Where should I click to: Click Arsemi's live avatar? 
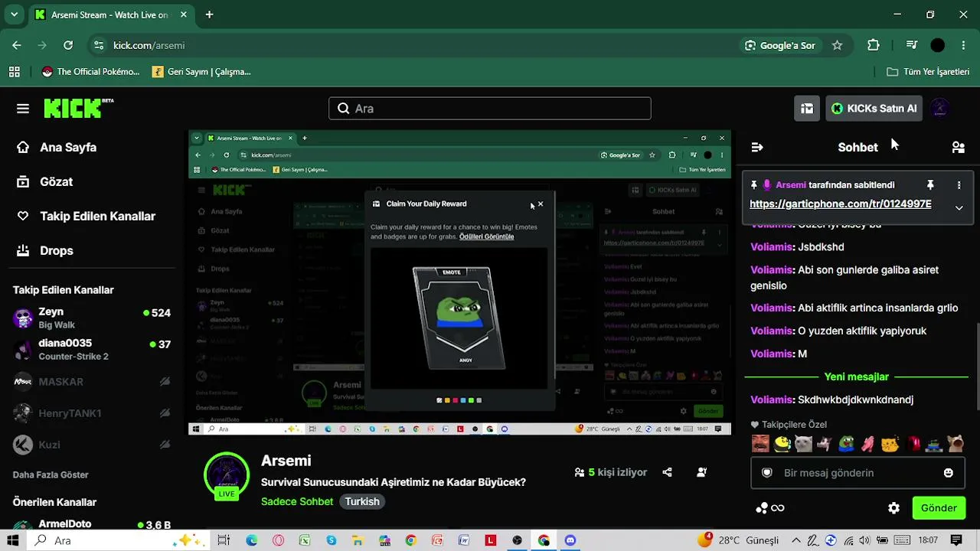point(227,474)
